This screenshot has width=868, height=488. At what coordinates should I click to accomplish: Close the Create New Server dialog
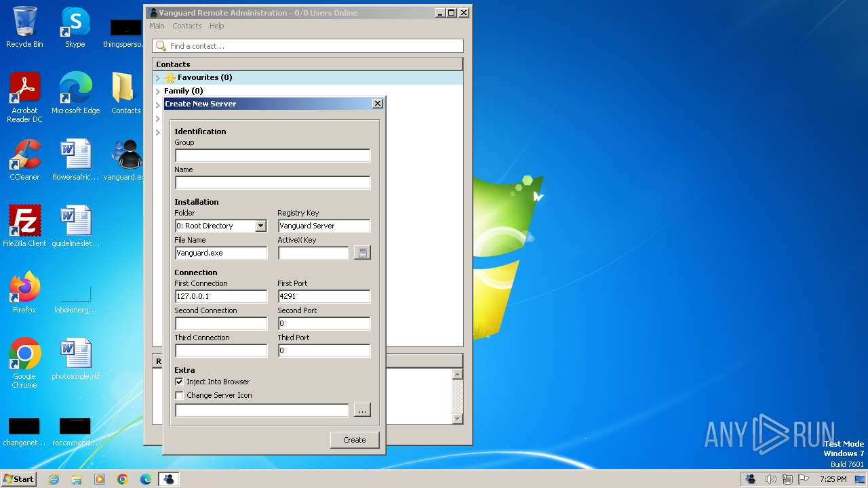click(378, 104)
